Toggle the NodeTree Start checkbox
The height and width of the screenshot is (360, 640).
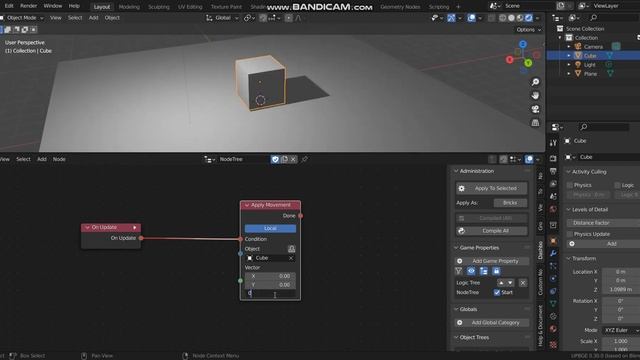pyautogui.click(x=497, y=292)
